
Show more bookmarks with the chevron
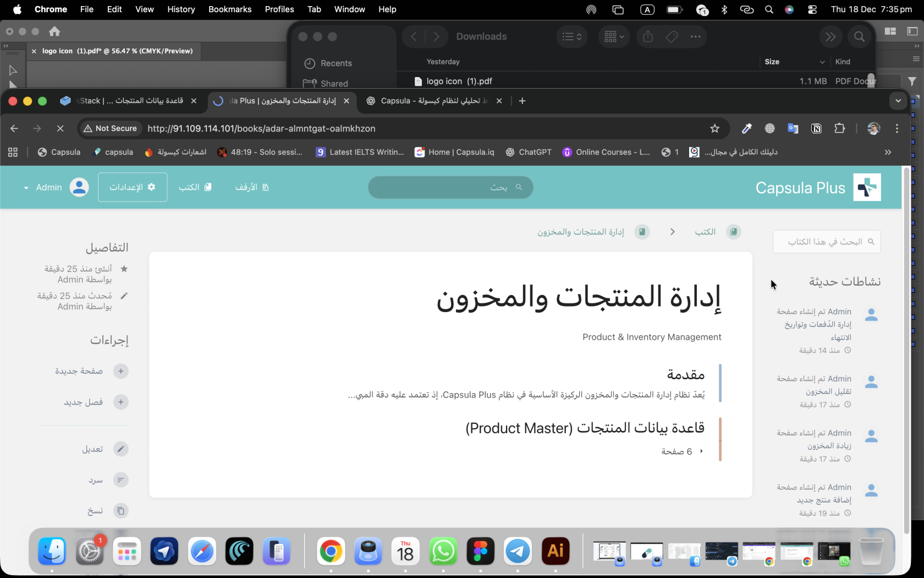(888, 152)
